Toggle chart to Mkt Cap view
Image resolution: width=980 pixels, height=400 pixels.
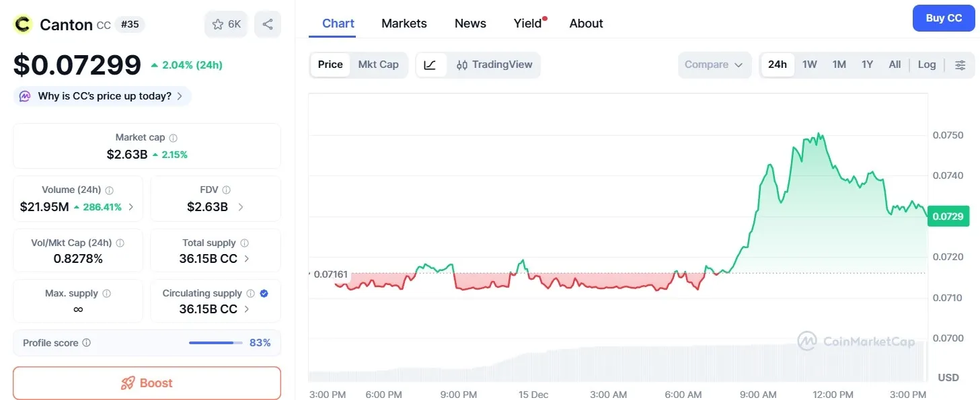click(378, 65)
